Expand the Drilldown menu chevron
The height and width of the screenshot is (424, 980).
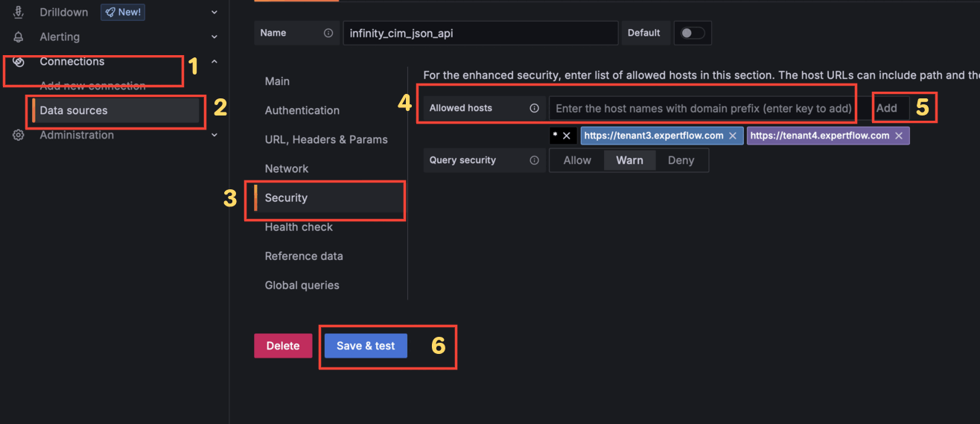tap(214, 12)
